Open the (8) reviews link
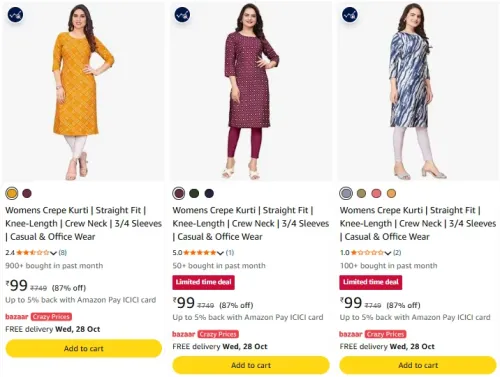500x377 pixels. [63, 253]
